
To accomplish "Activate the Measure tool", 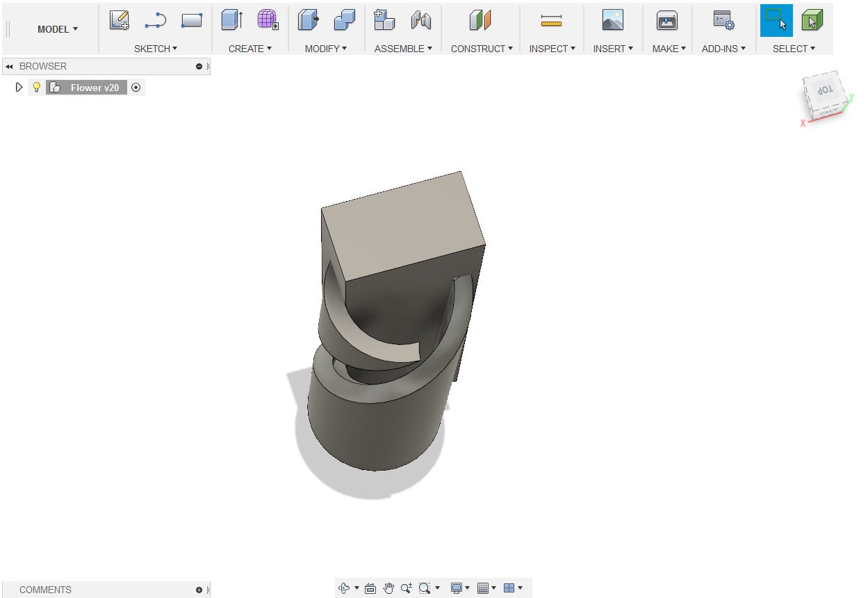I will [551, 21].
